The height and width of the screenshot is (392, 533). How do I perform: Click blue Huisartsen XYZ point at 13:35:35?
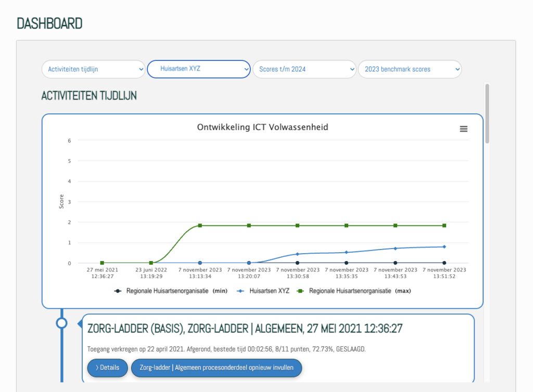tap(346, 252)
